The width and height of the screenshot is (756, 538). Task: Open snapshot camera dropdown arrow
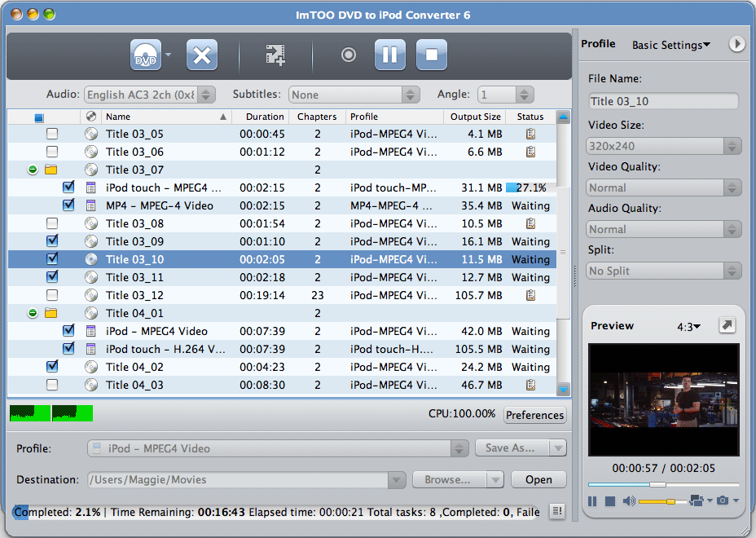pos(736,501)
